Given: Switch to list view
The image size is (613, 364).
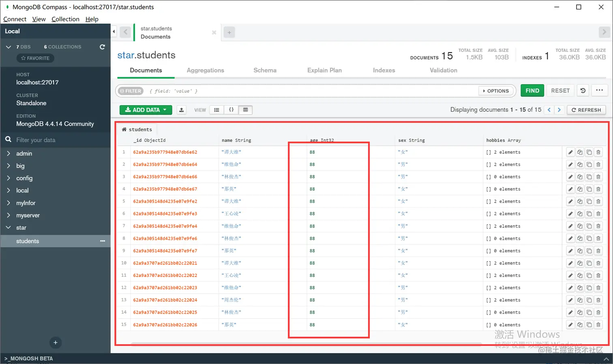Looking at the screenshot, I should (216, 110).
